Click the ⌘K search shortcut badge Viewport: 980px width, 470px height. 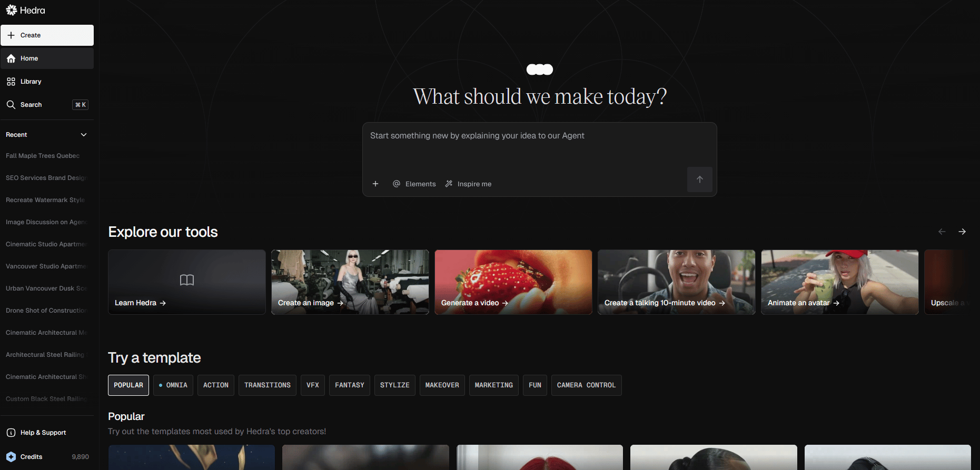80,105
